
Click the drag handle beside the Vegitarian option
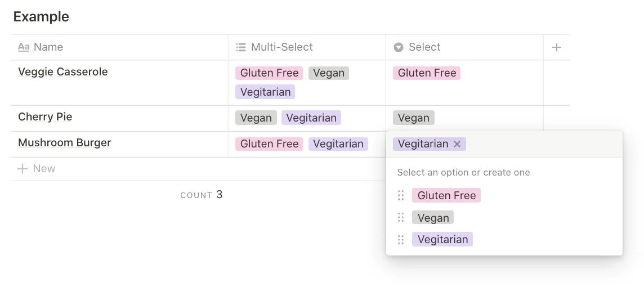point(401,239)
